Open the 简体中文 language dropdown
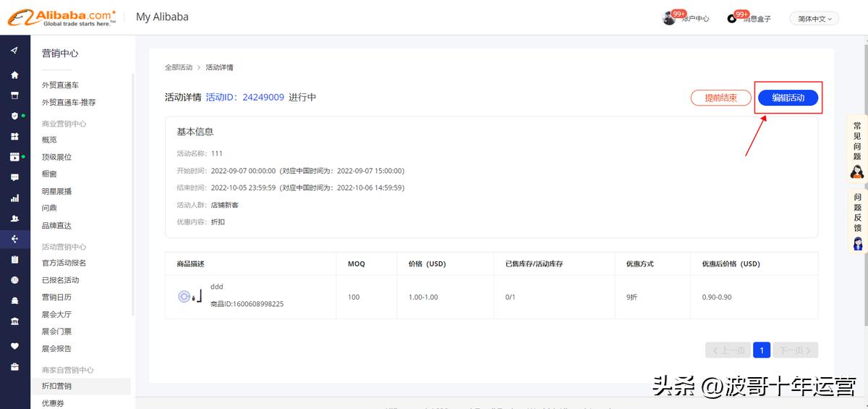This screenshot has width=868, height=409. 814,19
